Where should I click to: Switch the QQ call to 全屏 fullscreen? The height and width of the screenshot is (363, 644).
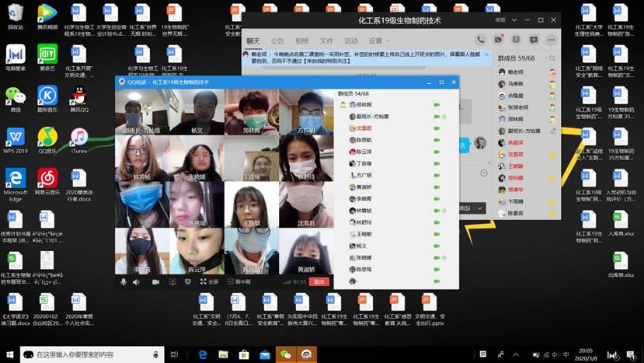[210, 281]
